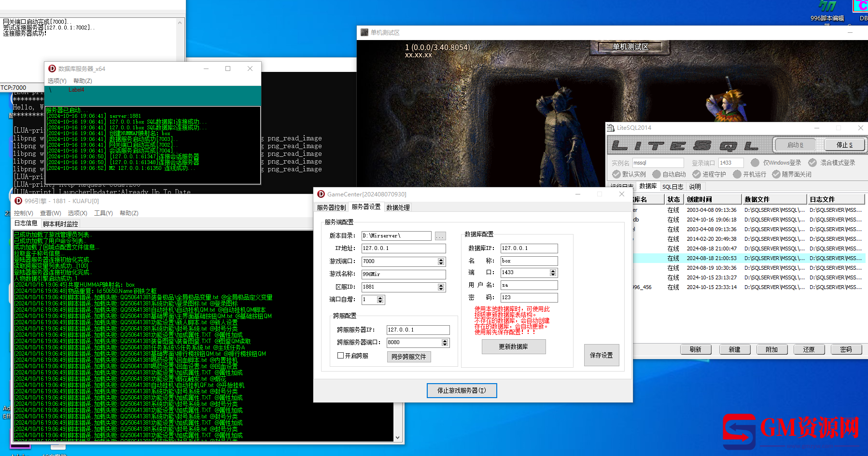Adjust the 游戏端口 7000 spinner arrows

coord(441,261)
